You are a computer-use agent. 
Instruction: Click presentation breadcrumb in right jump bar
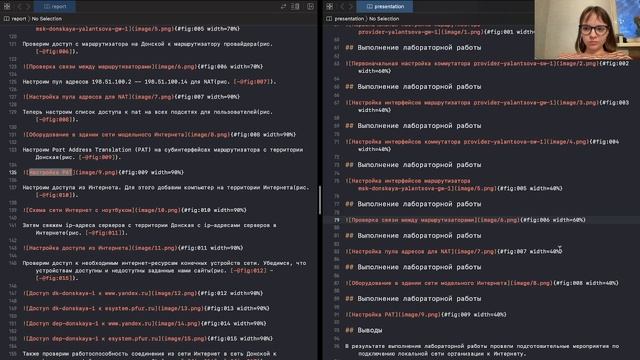[x=345, y=19]
